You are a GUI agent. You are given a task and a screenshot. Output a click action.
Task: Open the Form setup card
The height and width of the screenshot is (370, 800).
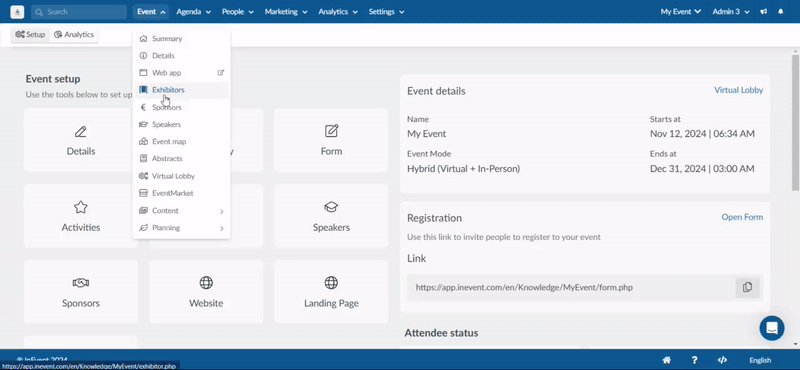coord(331,140)
